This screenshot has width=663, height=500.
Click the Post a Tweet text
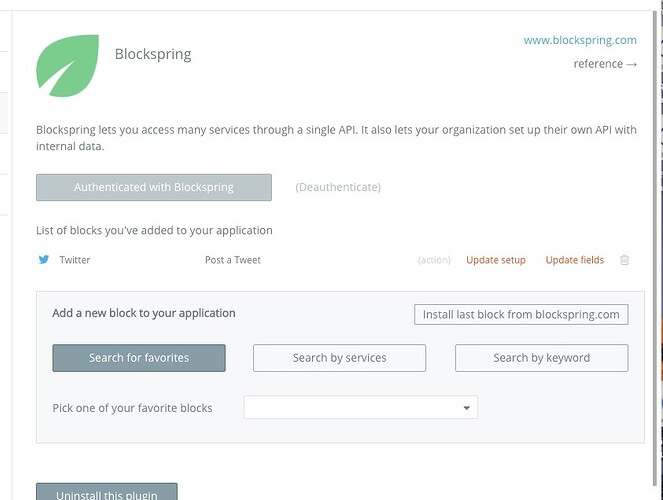(233, 260)
